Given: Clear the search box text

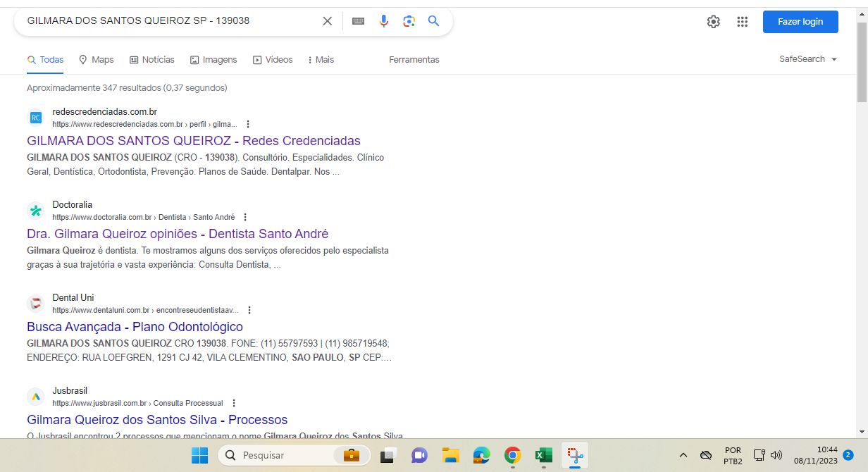Looking at the screenshot, I should point(327,21).
